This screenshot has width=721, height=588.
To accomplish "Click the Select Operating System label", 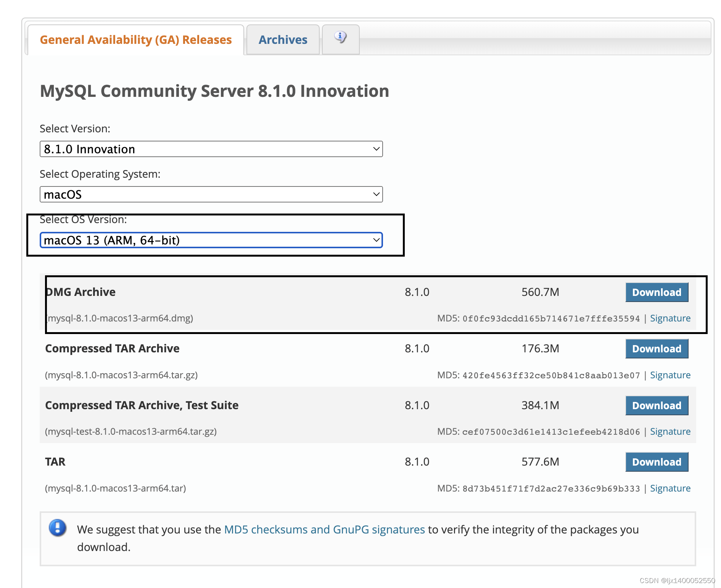I will 100,174.
